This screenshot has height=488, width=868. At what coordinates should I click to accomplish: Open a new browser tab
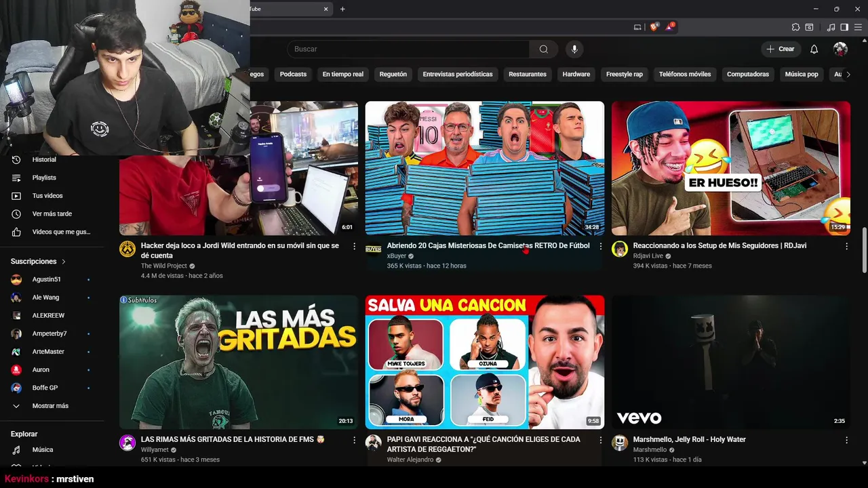click(x=342, y=9)
